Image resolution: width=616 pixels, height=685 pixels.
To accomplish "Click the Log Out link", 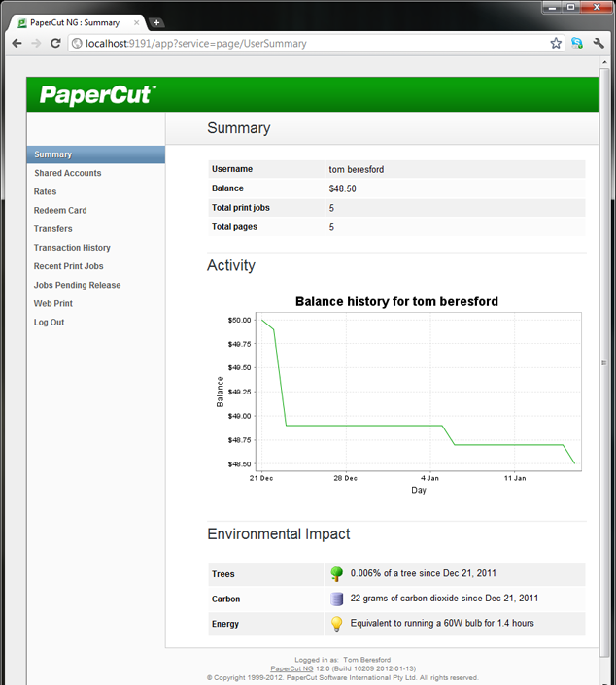I will [x=49, y=323].
